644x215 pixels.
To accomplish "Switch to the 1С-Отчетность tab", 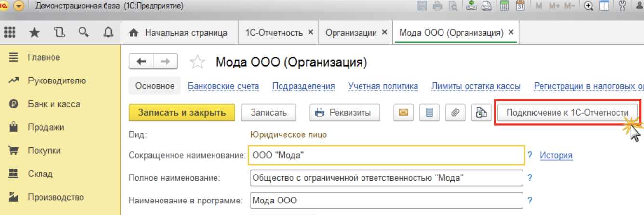I will click(x=274, y=33).
